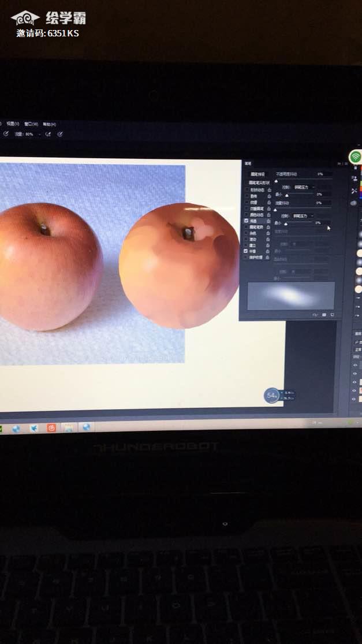Viewport: 362px width, 644px height.
Task: Toggle the lock icon beside Dual Brush
Action: tap(269, 209)
